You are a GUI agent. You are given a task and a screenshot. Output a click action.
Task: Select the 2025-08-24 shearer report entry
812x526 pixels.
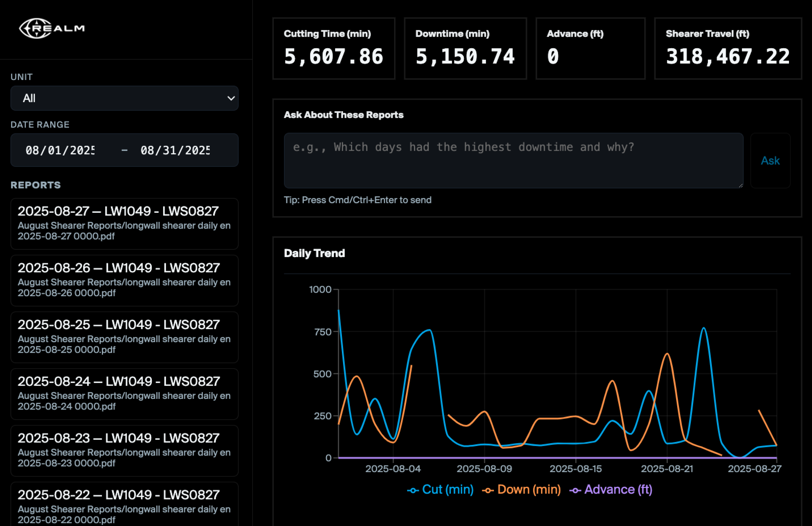(124, 393)
